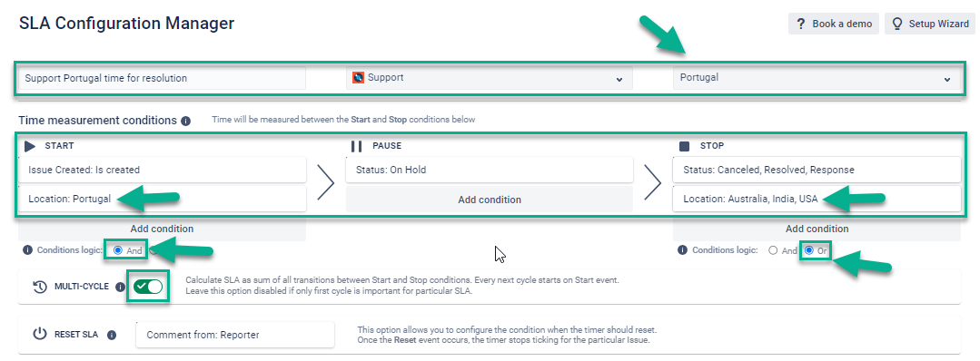Disable the Multi-cycle toggle switch
980x361 pixels.
point(148,287)
